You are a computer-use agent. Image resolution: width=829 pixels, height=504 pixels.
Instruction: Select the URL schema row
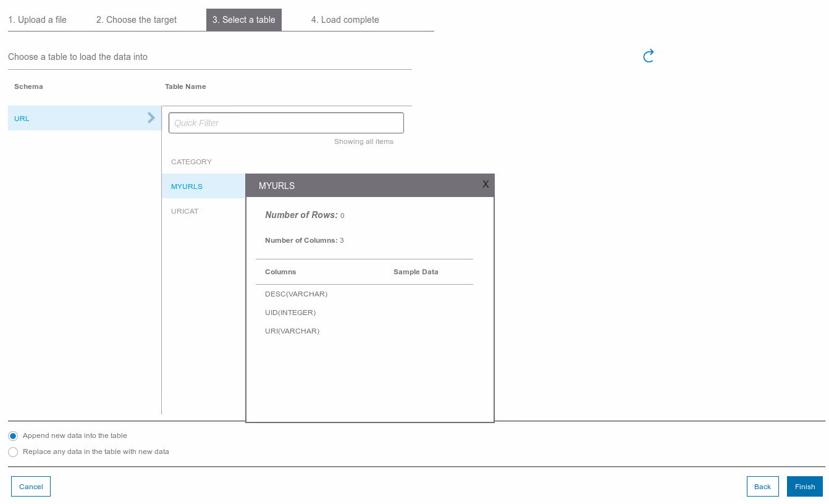click(x=74, y=118)
